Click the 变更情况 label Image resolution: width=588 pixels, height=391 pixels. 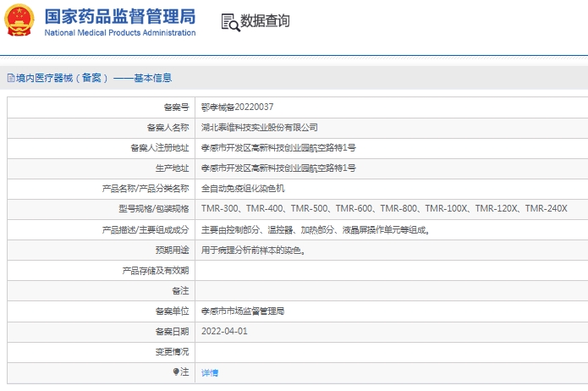[172, 351]
